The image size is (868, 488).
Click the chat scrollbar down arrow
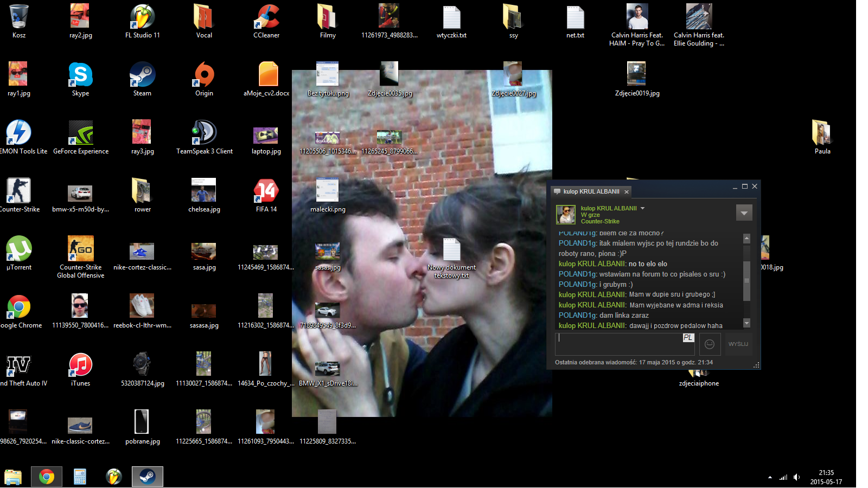(x=746, y=323)
